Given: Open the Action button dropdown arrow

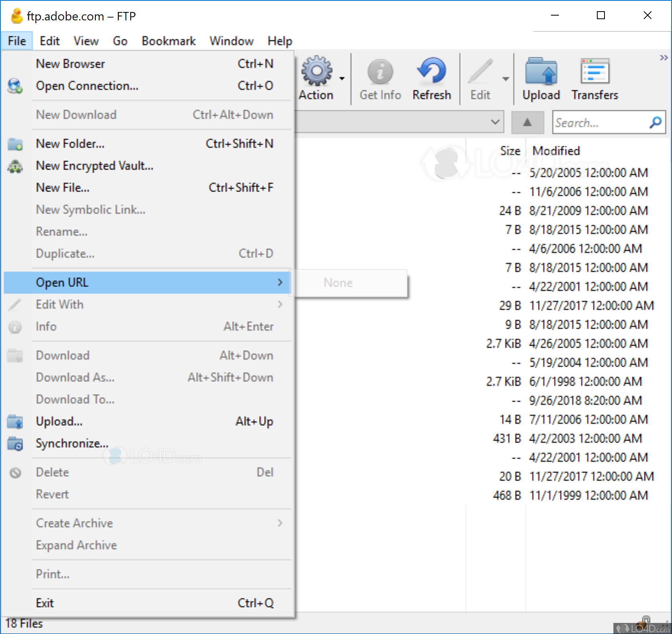Looking at the screenshot, I should (x=342, y=79).
